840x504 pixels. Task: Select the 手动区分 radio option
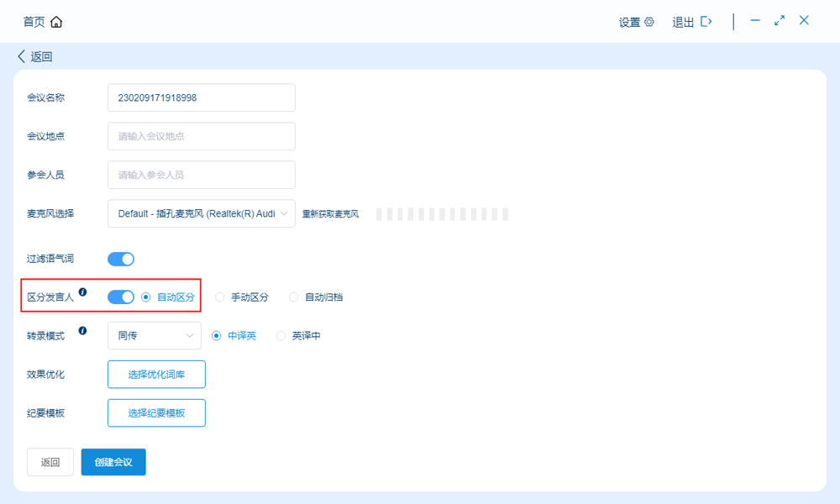point(220,297)
